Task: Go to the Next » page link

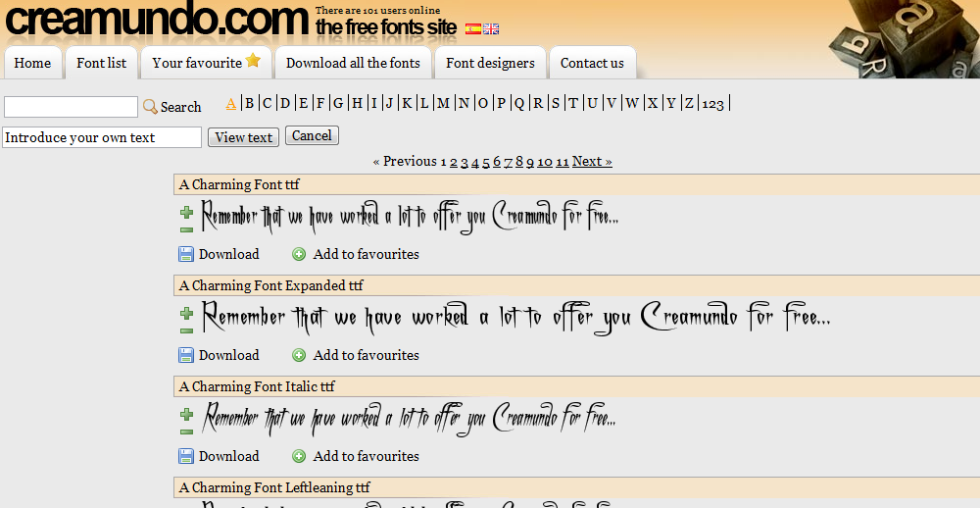Action: [x=592, y=162]
